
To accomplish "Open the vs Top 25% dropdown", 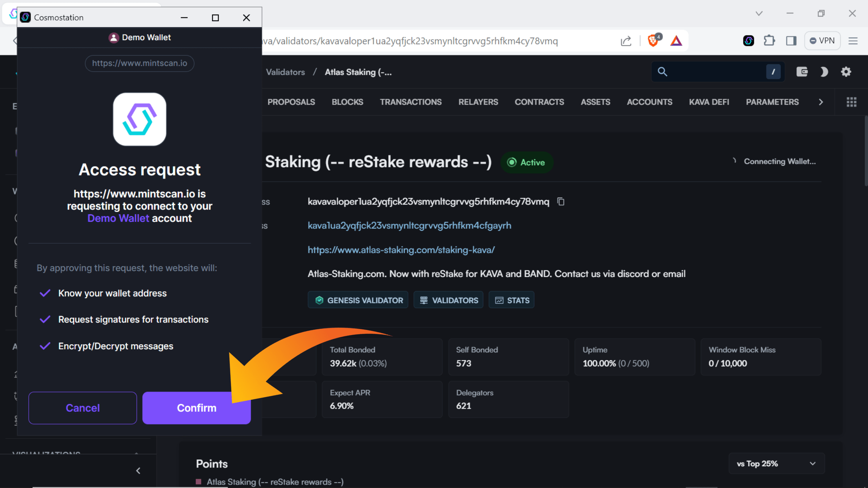I will click(x=776, y=463).
